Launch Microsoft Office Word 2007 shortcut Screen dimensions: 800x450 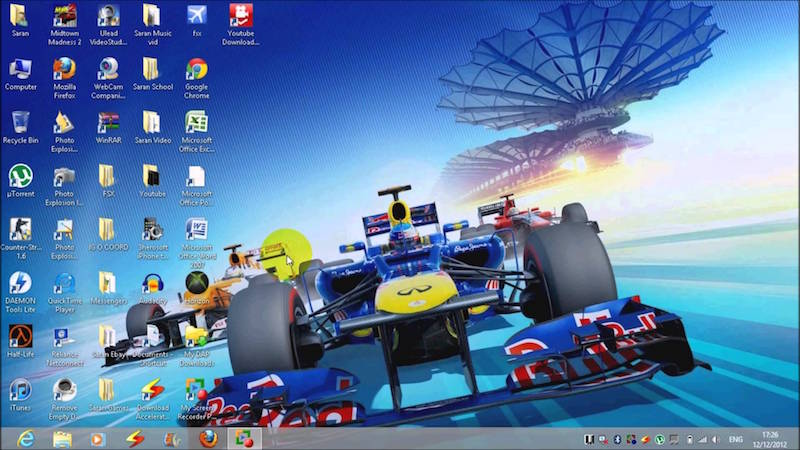[x=197, y=243]
